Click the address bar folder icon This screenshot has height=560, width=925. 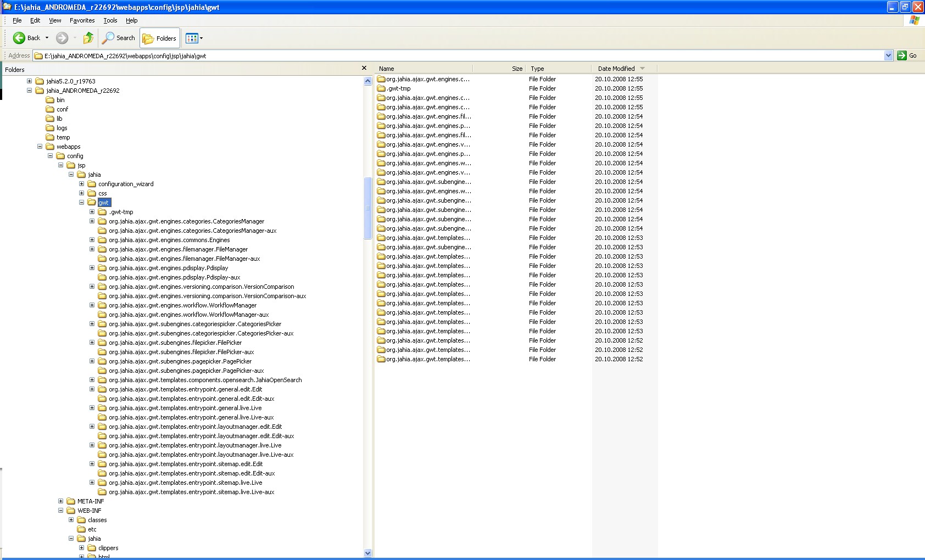click(38, 55)
